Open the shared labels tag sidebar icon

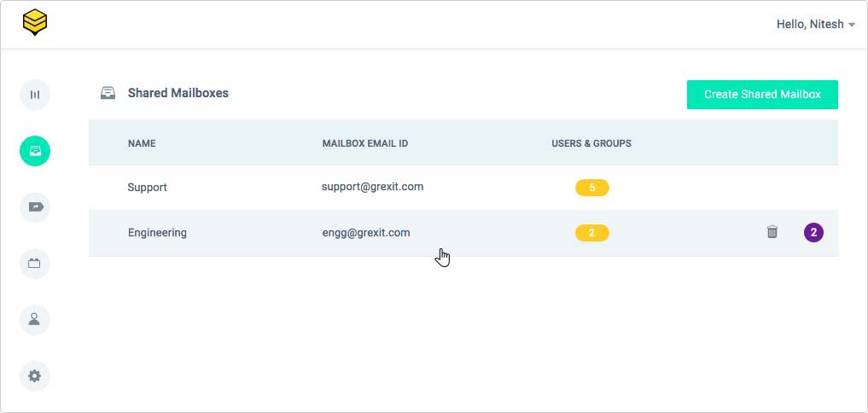click(x=35, y=207)
